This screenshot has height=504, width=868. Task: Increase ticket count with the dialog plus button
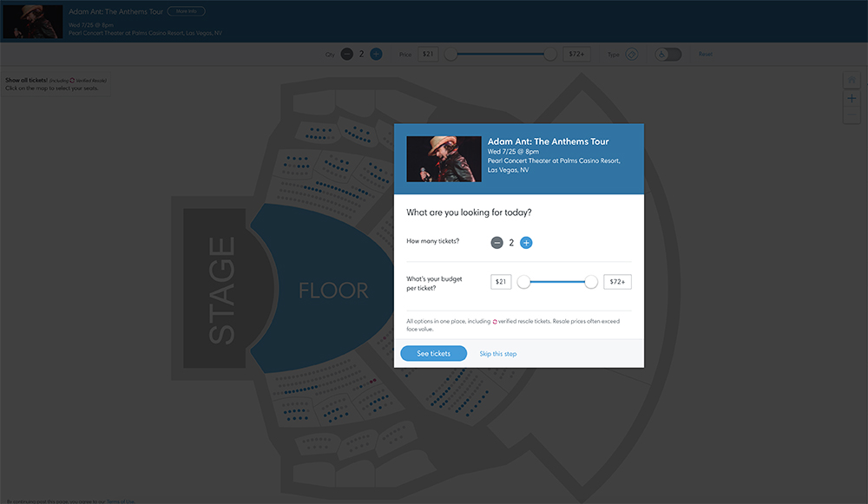coord(526,243)
